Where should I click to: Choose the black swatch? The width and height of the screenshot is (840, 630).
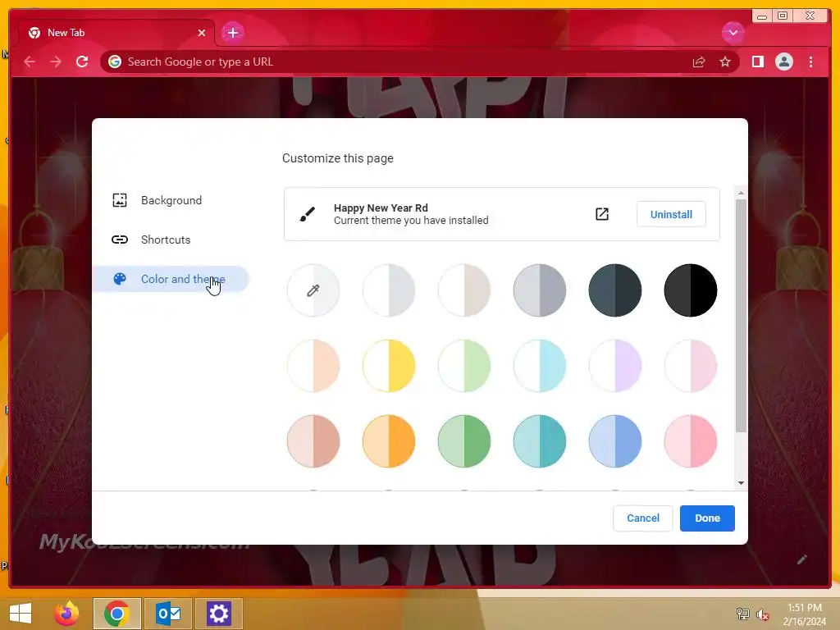click(x=691, y=290)
